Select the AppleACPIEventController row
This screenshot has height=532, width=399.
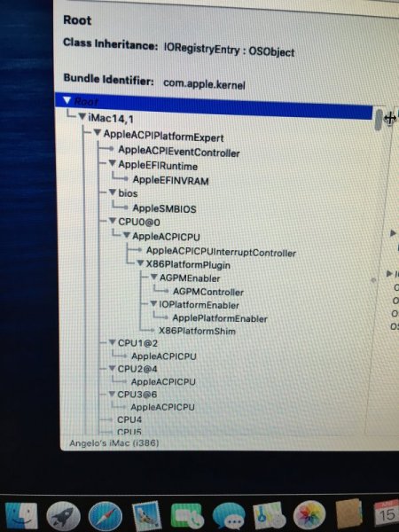[x=179, y=152]
